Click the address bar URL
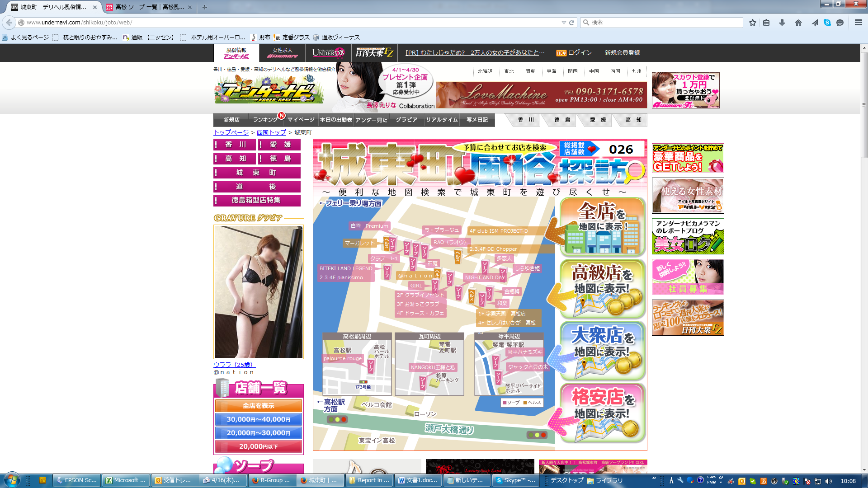This screenshot has width=868, height=488. click(79, 22)
